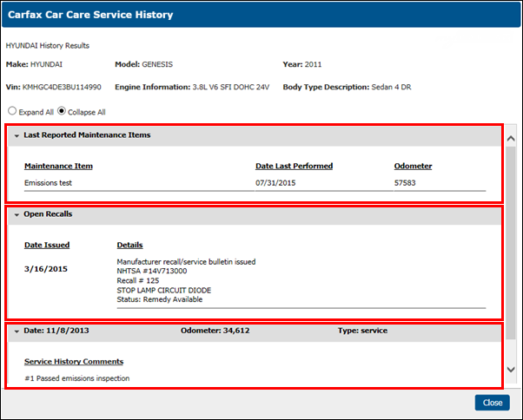Image resolution: width=523 pixels, height=420 pixels.
Task: Collapse the Date 11/8/2013 service record
Action: 17,331
